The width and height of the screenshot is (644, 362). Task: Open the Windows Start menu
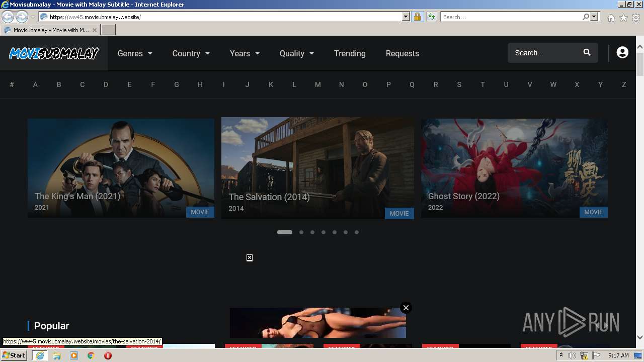pyautogui.click(x=14, y=355)
